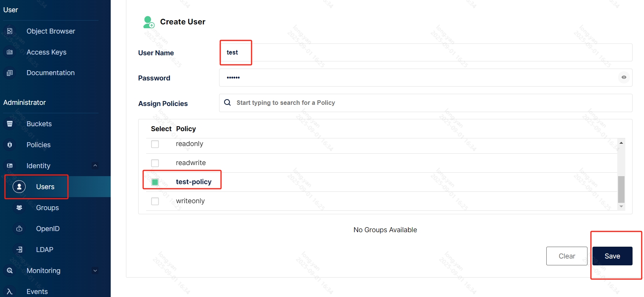Click the Identity card icon
644x297 pixels.
(x=10, y=166)
